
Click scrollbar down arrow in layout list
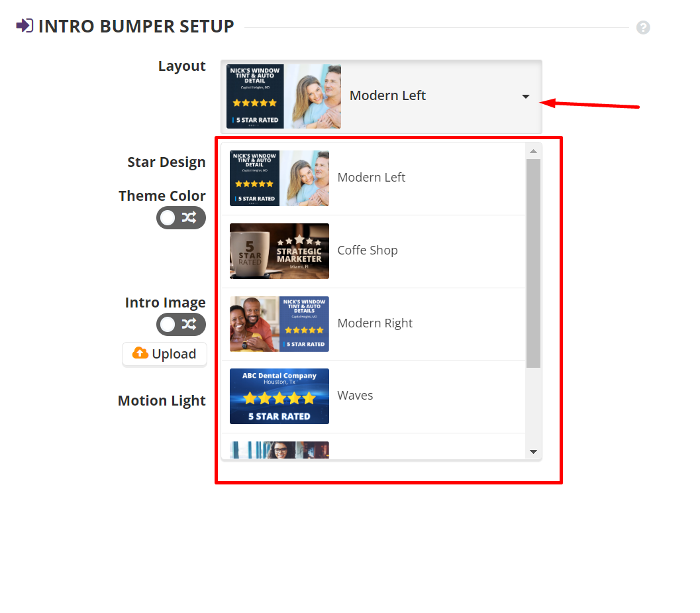(x=533, y=452)
